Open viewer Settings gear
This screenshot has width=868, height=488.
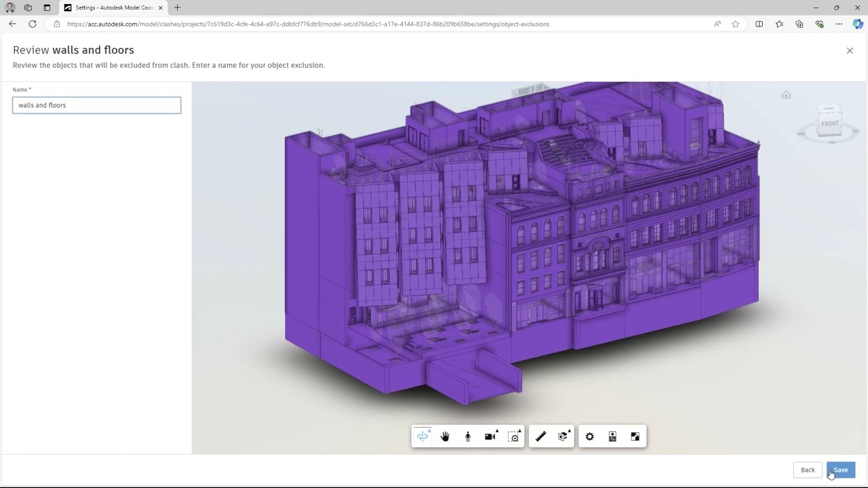(x=590, y=436)
